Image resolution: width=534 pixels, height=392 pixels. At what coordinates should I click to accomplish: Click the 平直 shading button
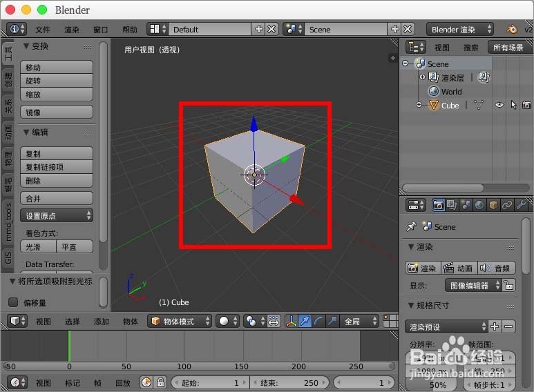coord(75,246)
